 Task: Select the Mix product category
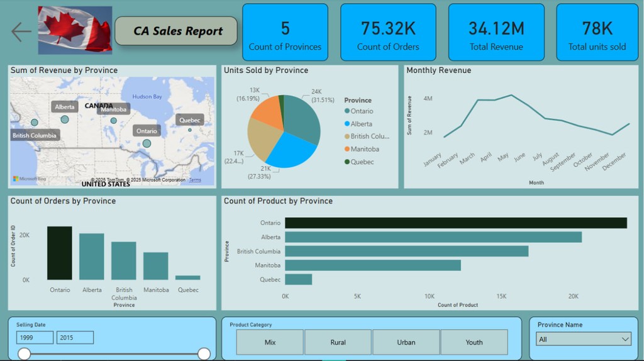coord(270,342)
